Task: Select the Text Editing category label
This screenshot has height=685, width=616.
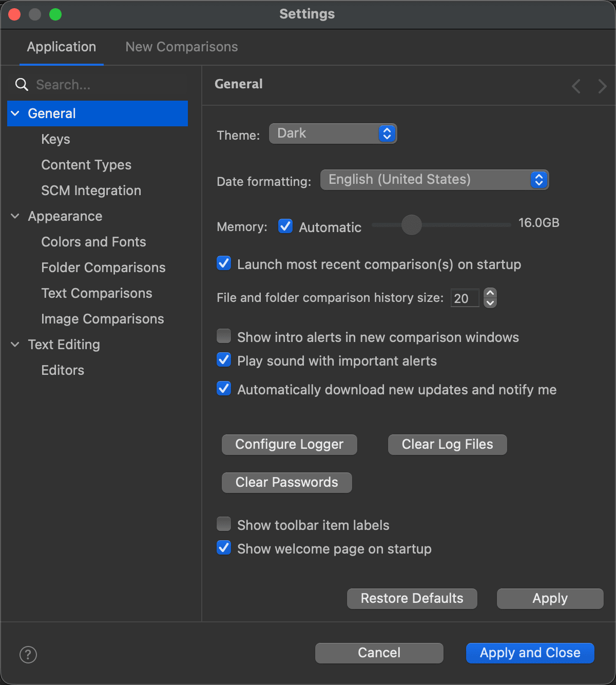Action: pyautogui.click(x=64, y=345)
